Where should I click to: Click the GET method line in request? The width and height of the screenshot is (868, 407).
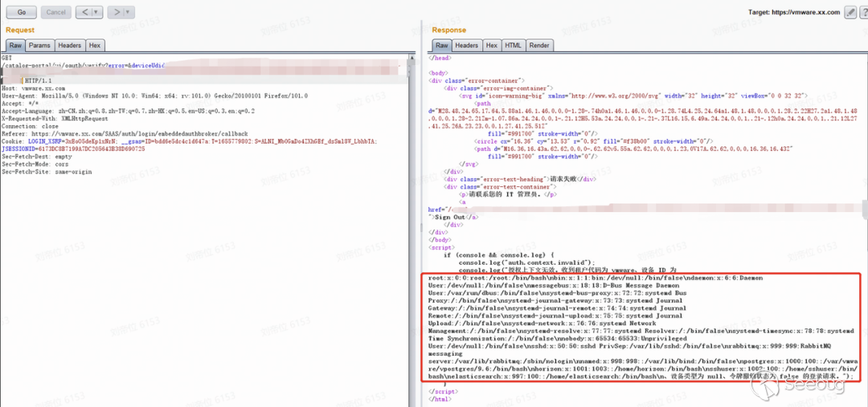coord(6,58)
